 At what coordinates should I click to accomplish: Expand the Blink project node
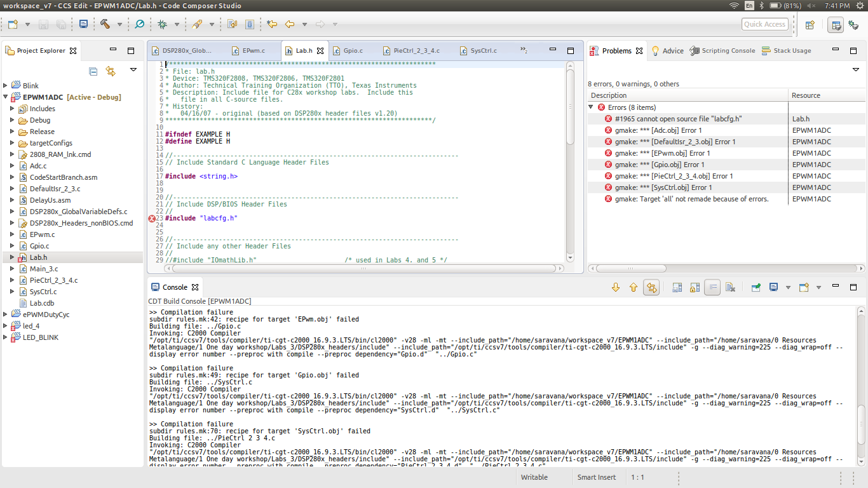[x=6, y=86]
